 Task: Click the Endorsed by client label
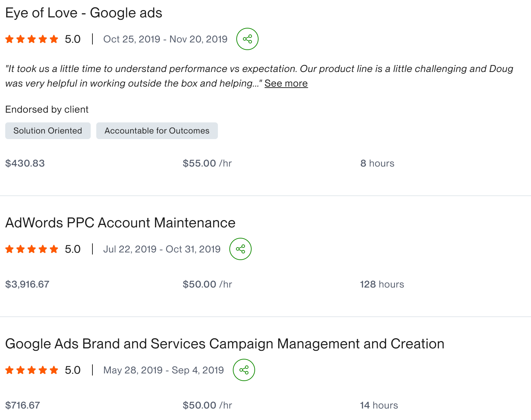point(47,110)
